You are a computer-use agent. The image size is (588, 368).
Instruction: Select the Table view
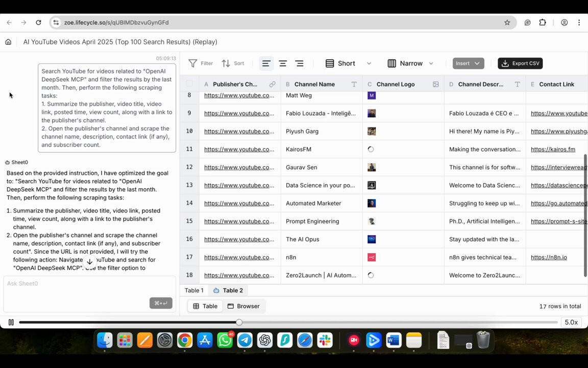pyautogui.click(x=205, y=306)
